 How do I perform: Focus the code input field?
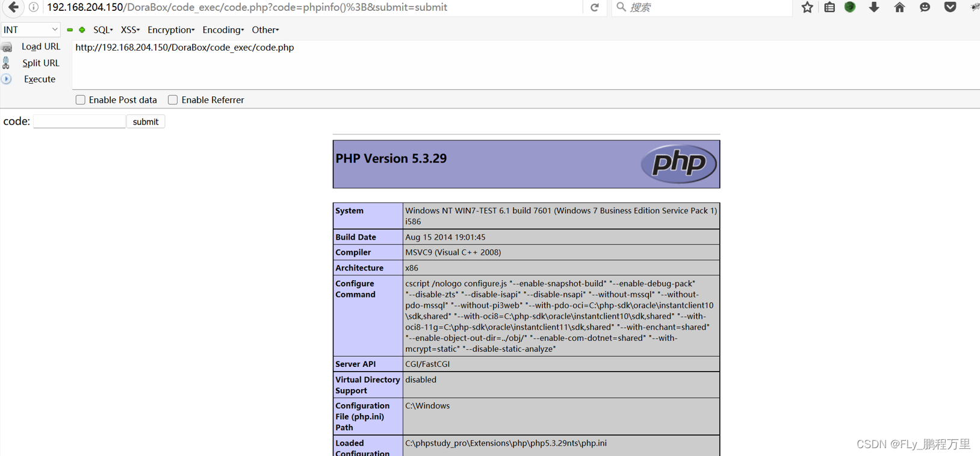click(x=79, y=122)
